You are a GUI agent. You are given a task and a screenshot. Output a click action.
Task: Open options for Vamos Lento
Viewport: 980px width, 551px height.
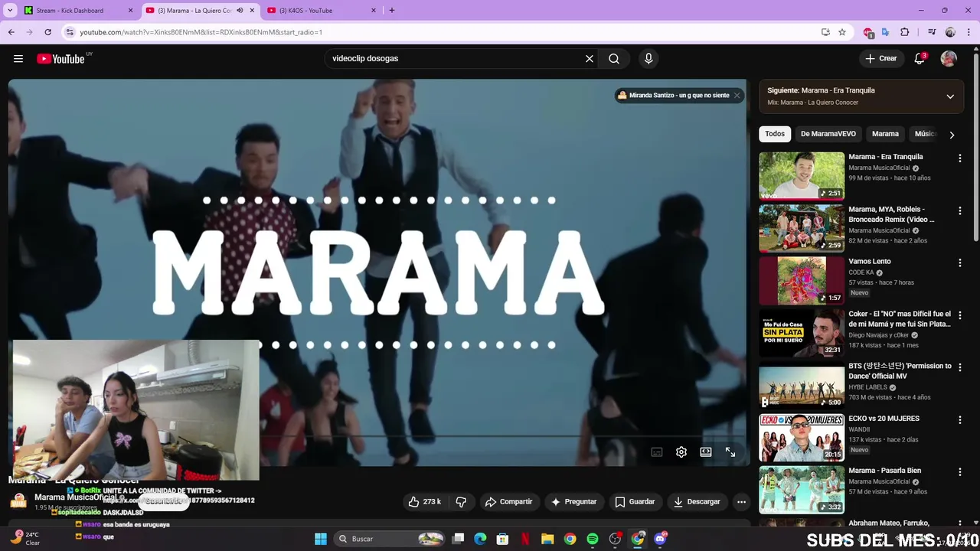[959, 262]
